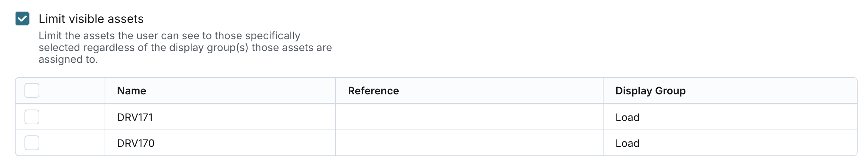Screen dimensions: 868x168
Task: Click the 'assigned to.' description line
Action: pos(68,60)
